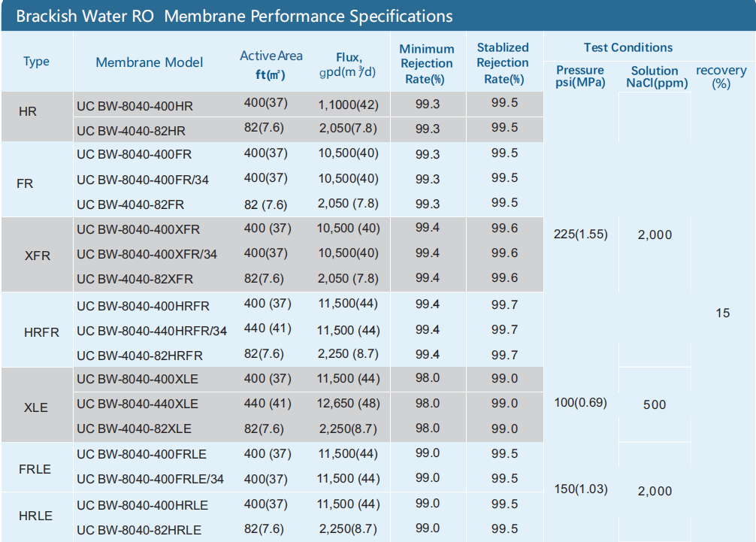
Task: Click model 'UC BW-8040-400FRLE/34'
Action: tap(150, 480)
